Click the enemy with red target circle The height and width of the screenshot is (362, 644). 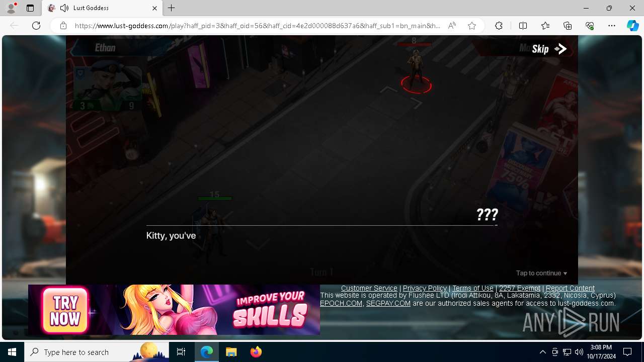tap(416, 70)
